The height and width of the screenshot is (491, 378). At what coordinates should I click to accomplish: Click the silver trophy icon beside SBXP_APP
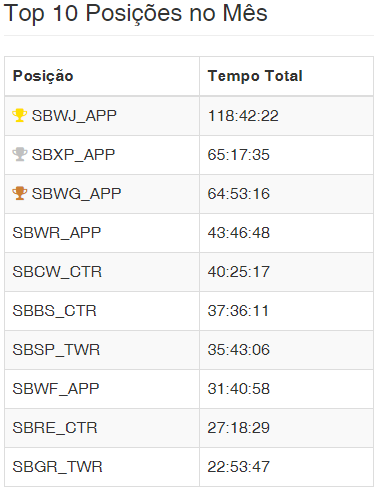19,154
